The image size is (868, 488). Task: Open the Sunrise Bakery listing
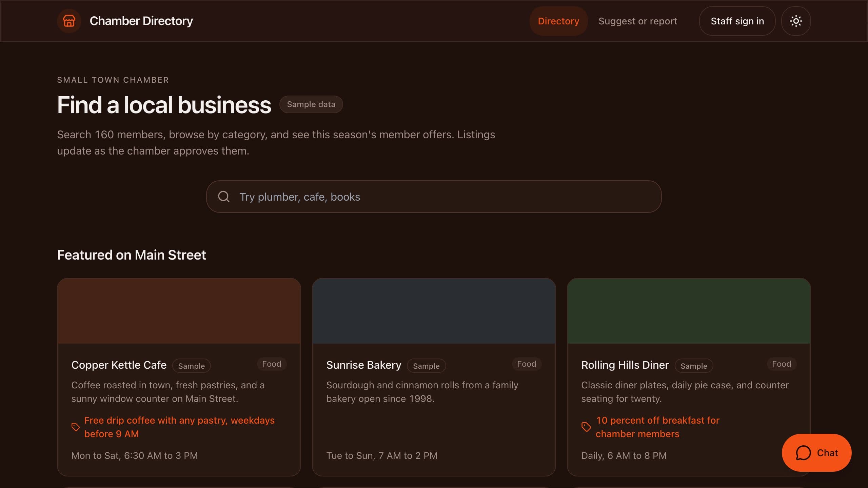click(x=363, y=365)
